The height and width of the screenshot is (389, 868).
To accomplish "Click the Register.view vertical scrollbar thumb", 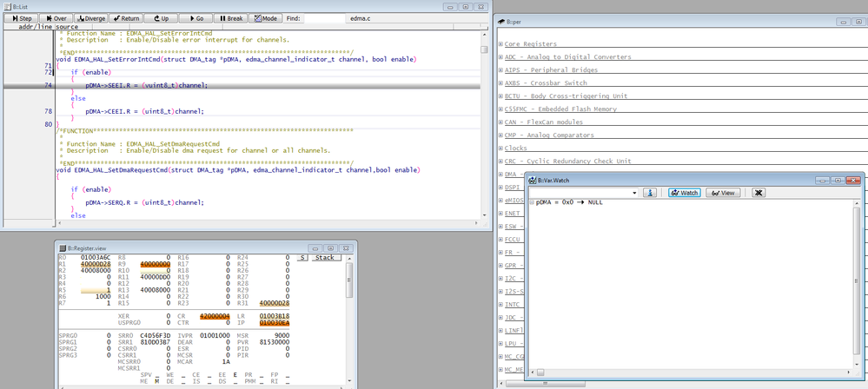I will tap(349, 280).
